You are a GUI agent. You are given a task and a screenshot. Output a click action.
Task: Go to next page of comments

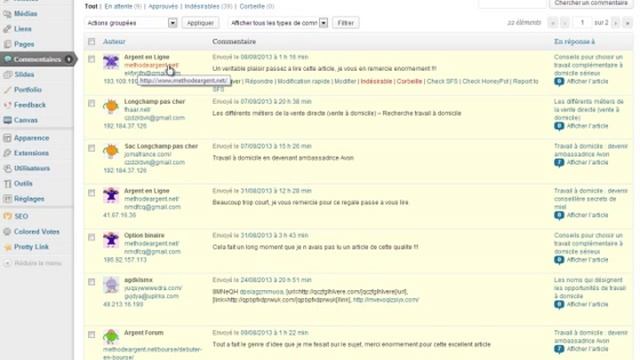[x=615, y=23]
